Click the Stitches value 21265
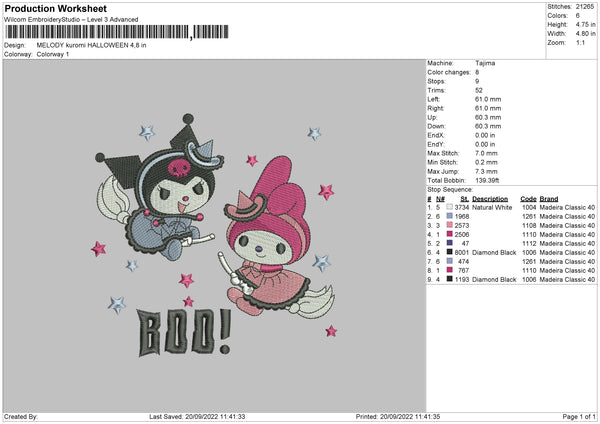The image size is (600, 424). coord(585,7)
